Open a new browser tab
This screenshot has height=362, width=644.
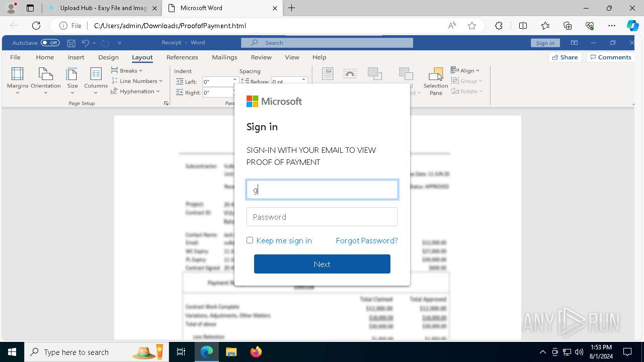pyautogui.click(x=292, y=8)
